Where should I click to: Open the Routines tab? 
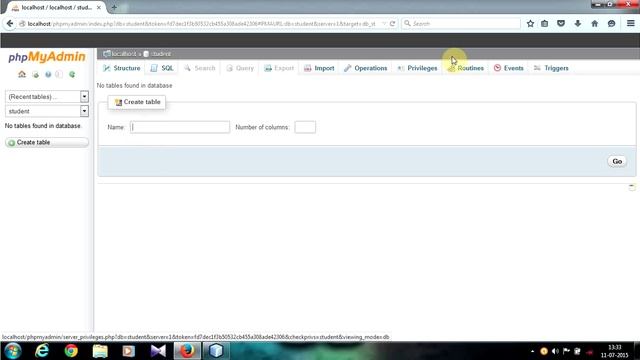coord(466,68)
